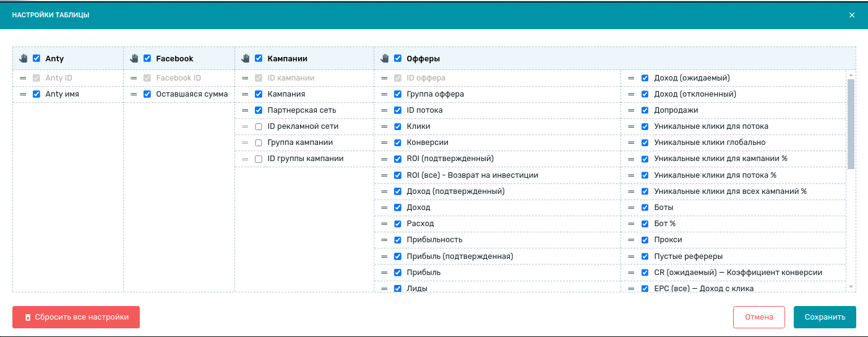Uncheck the Кампания column checkbox

point(259,94)
